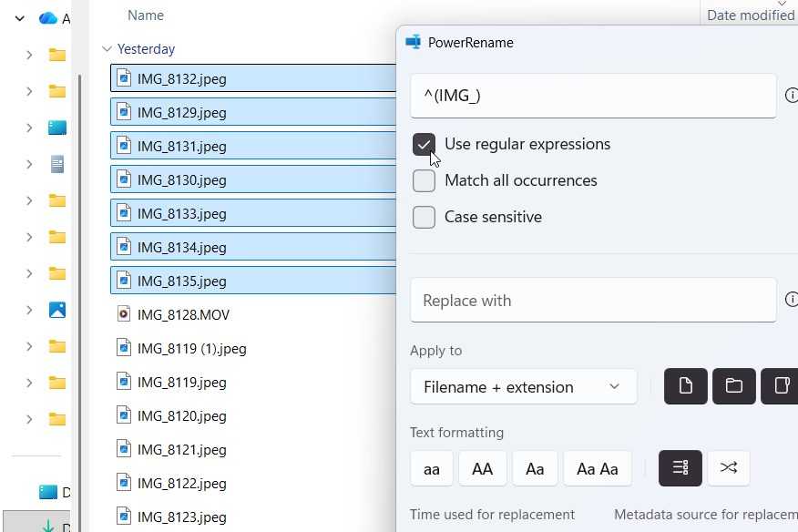
Task: Toggle Use regular expressions checkbox
Action: [x=424, y=145]
